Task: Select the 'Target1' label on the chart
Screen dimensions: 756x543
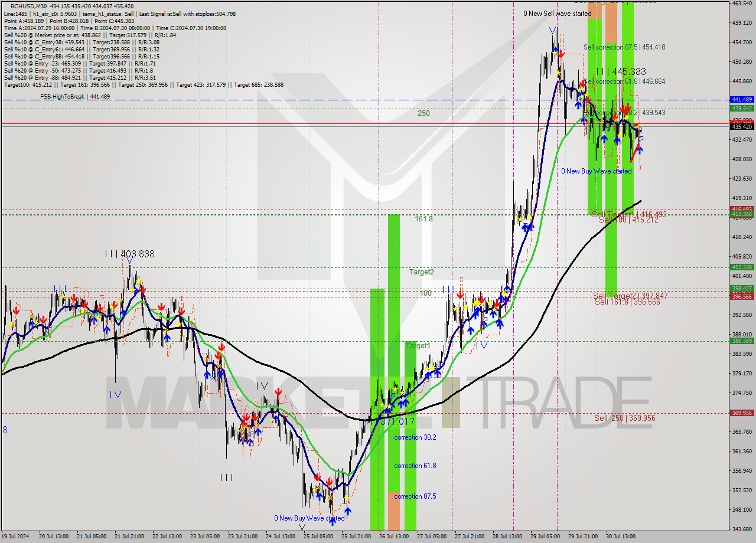Action: click(x=418, y=346)
